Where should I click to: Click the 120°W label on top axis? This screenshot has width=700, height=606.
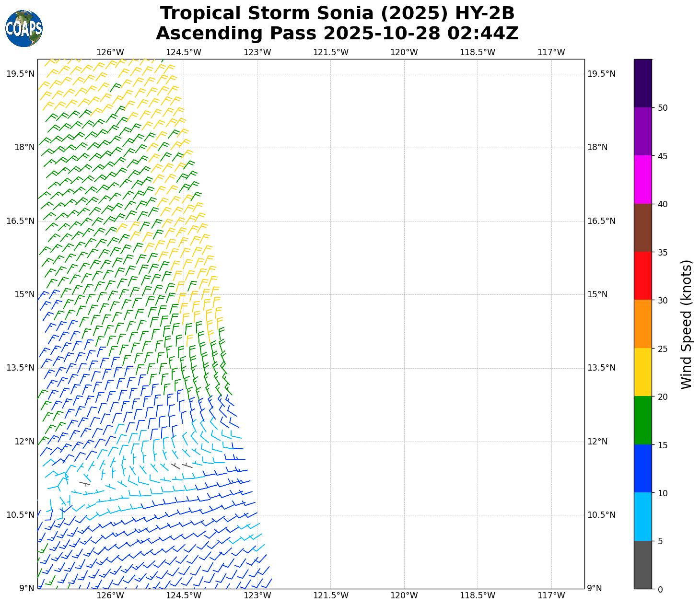(x=404, y=52)
